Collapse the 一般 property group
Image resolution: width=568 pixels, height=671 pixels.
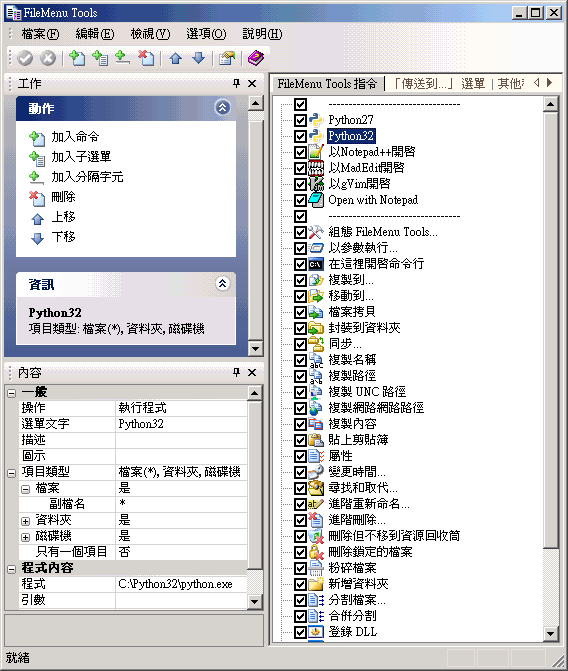click(12, 393)
